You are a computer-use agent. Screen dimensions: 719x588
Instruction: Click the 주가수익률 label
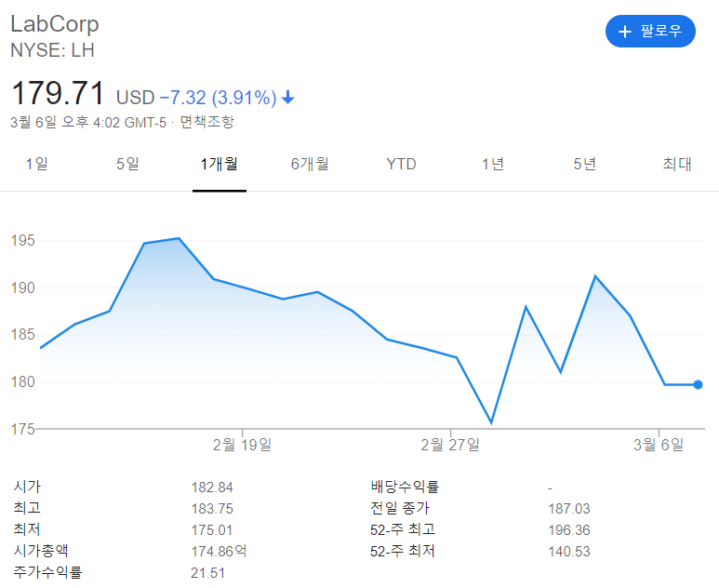coord(47,572)
